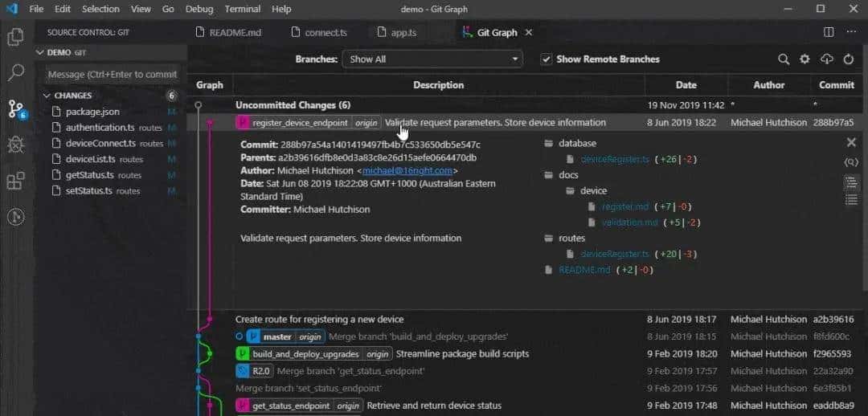Click the database folder in commit files
The height and width of the screenshot is (416, 868).
570,143
